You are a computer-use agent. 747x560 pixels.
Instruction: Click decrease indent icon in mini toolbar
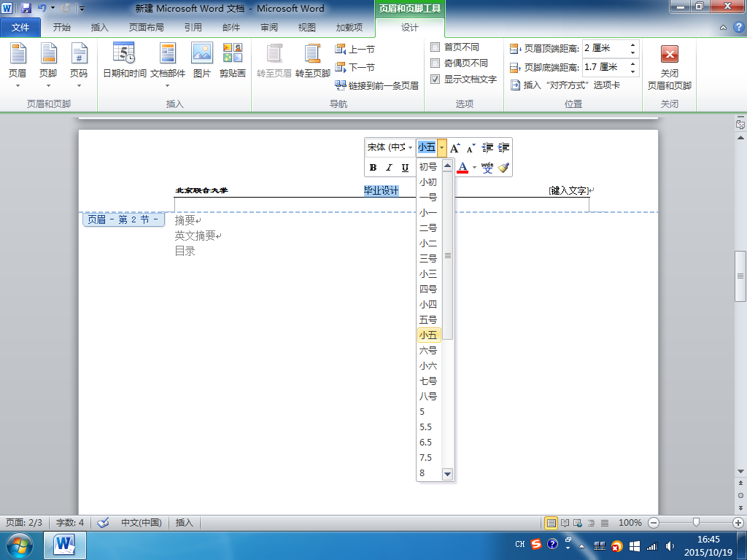point(487,147)
